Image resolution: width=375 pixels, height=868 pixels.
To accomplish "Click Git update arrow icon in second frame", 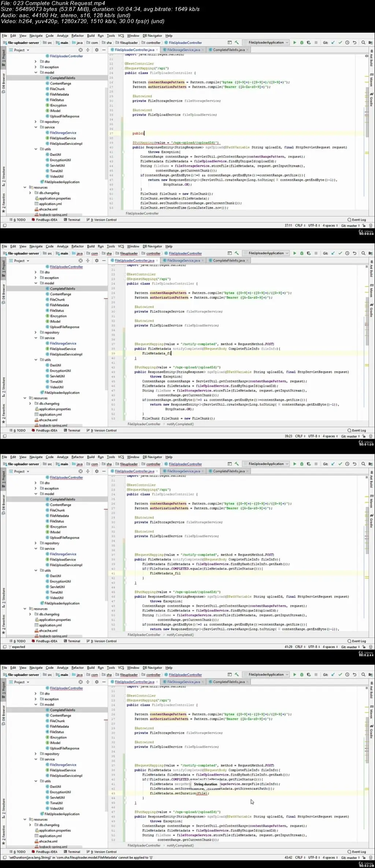I will point(333,253).
